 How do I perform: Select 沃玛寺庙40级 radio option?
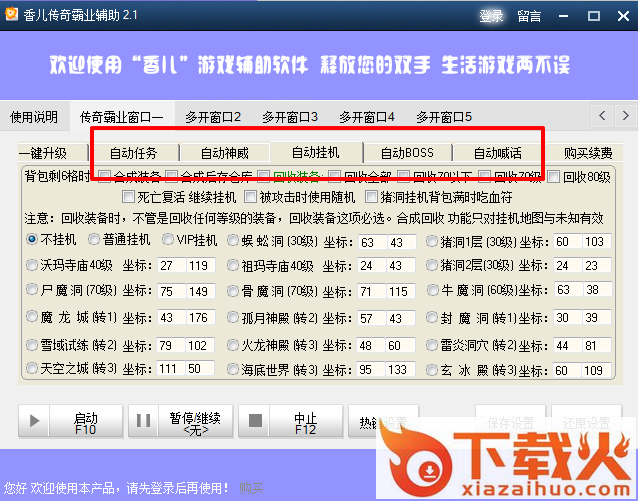[32, 265]
